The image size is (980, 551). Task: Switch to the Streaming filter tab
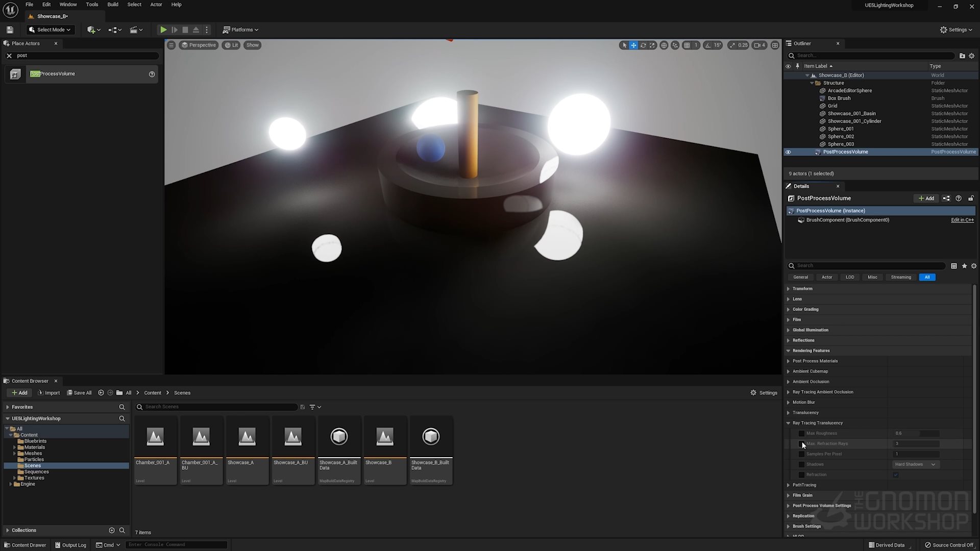tap(901, 277)
